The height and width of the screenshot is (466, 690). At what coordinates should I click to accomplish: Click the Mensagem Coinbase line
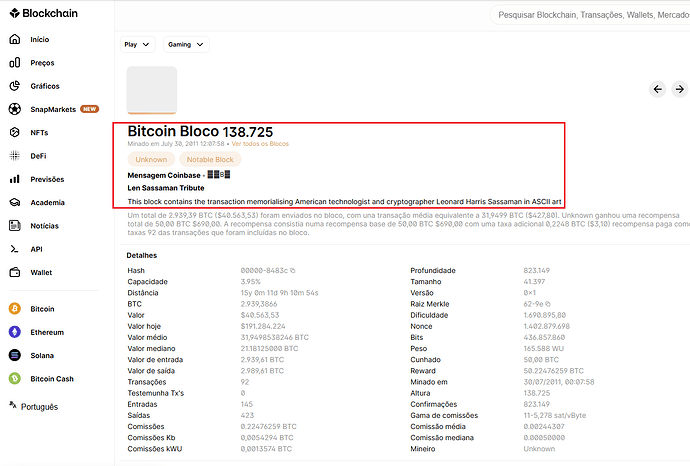point(179,175)
